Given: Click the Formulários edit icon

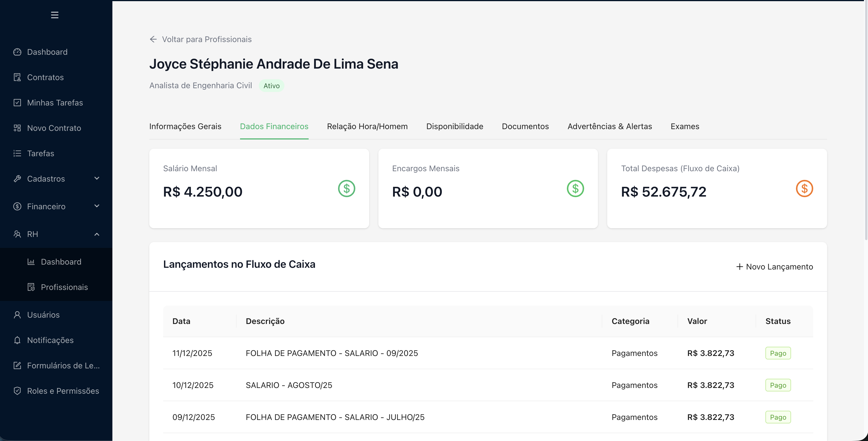Looking at the screenshot, I should [x=17, y=365].
